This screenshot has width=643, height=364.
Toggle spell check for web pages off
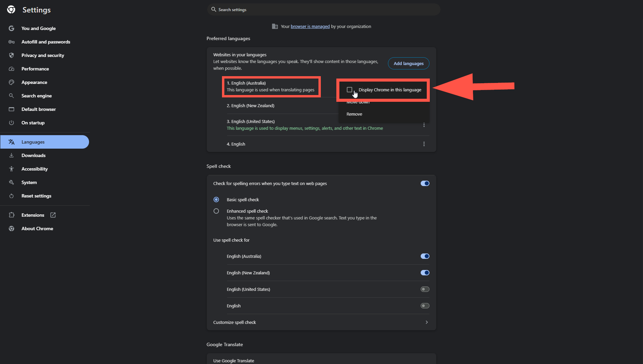pyautogui.click(x=425, y=183)
